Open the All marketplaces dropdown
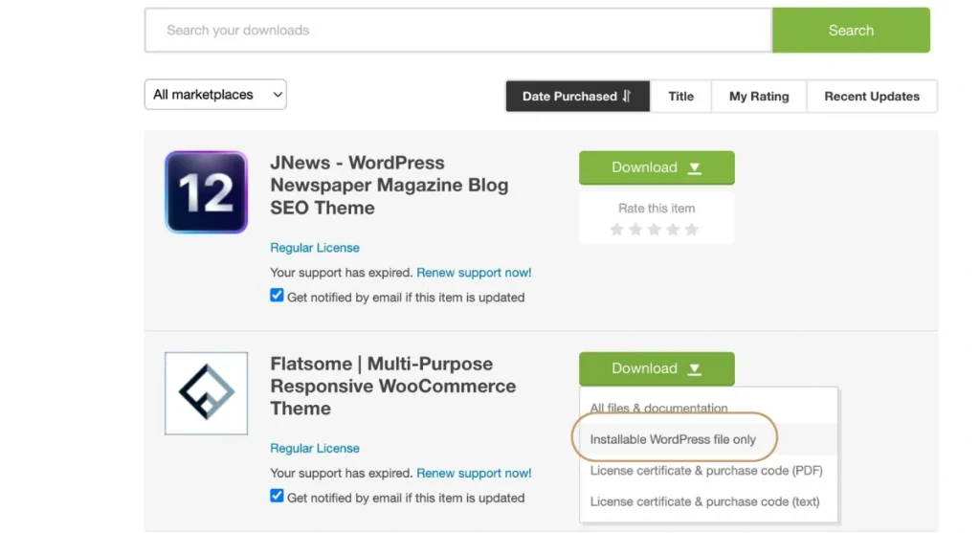 tap(215, 95)
